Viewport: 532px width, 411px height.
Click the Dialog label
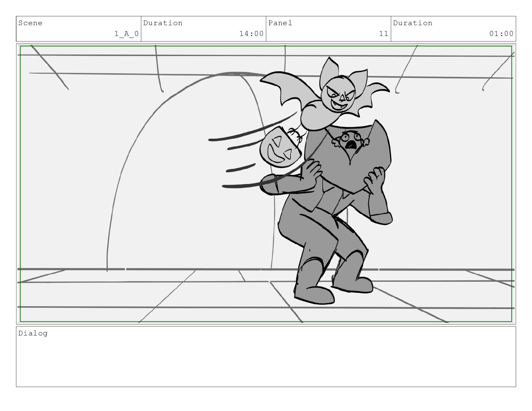33,333
